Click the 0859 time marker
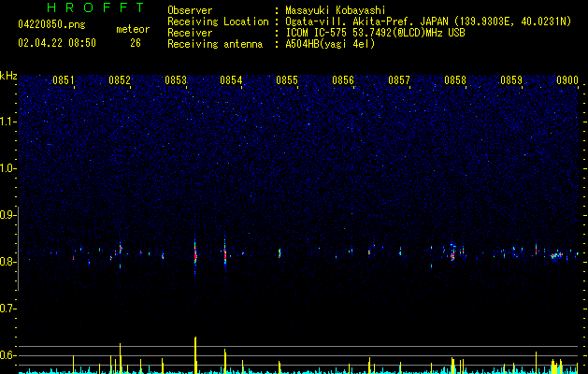 (x=511, y=79)
